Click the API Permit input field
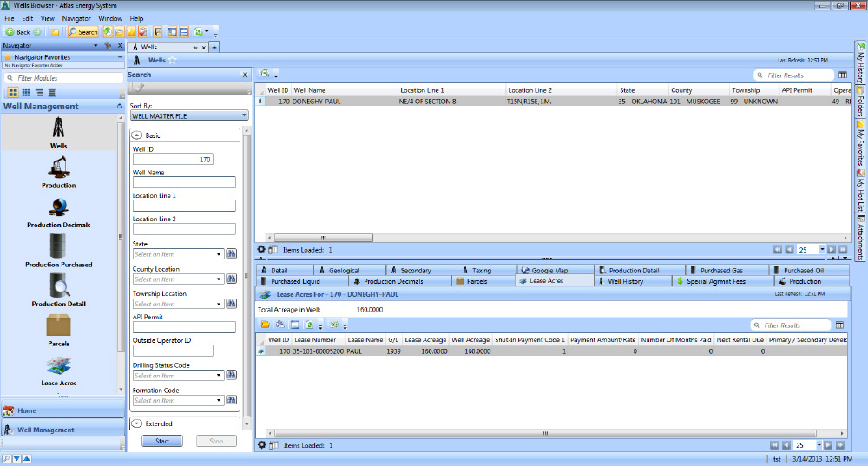This screenshot has height=466, width=868. pos(184,327)
